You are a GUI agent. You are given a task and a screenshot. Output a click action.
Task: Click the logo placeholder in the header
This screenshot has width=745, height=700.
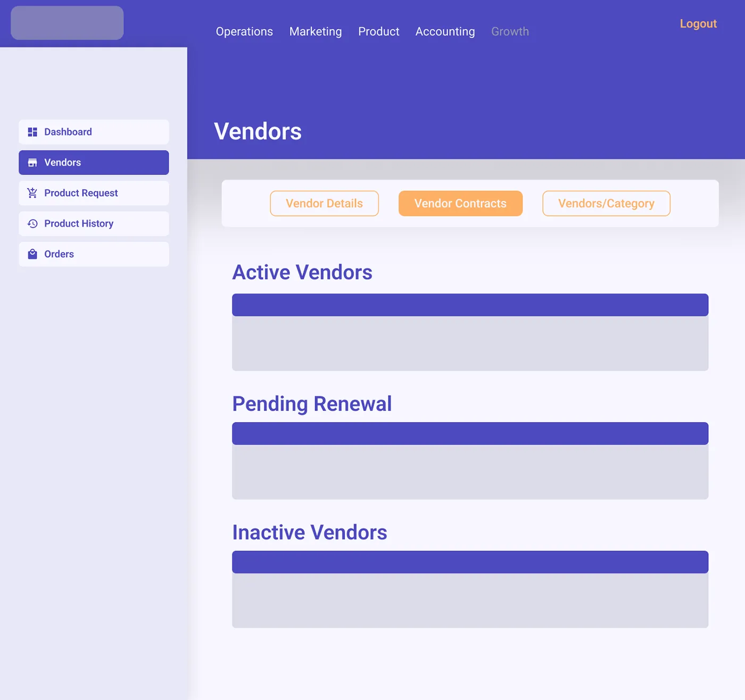(x=67, y=23)
